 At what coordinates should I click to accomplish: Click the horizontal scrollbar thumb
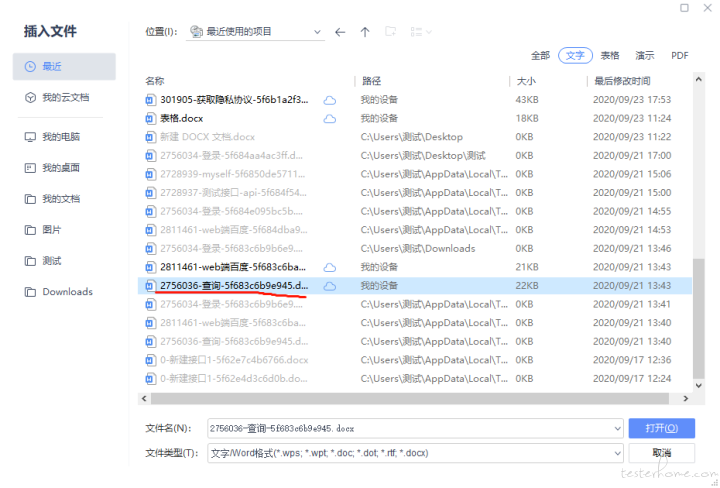410,398
